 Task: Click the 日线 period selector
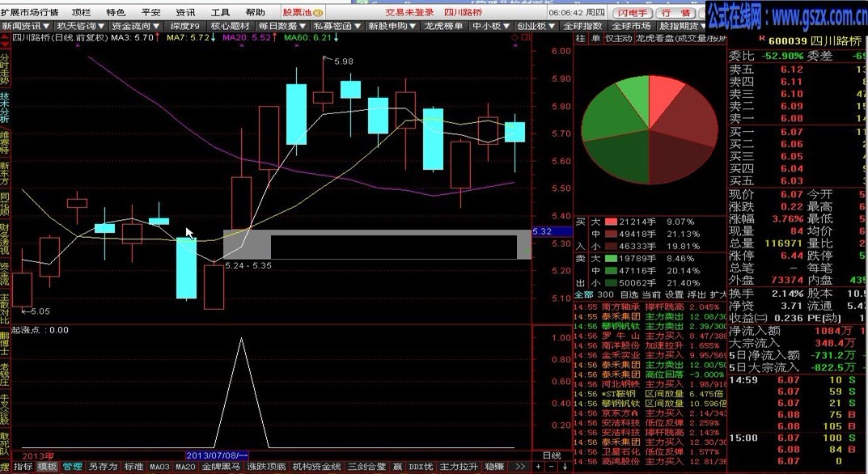[552, 455]
